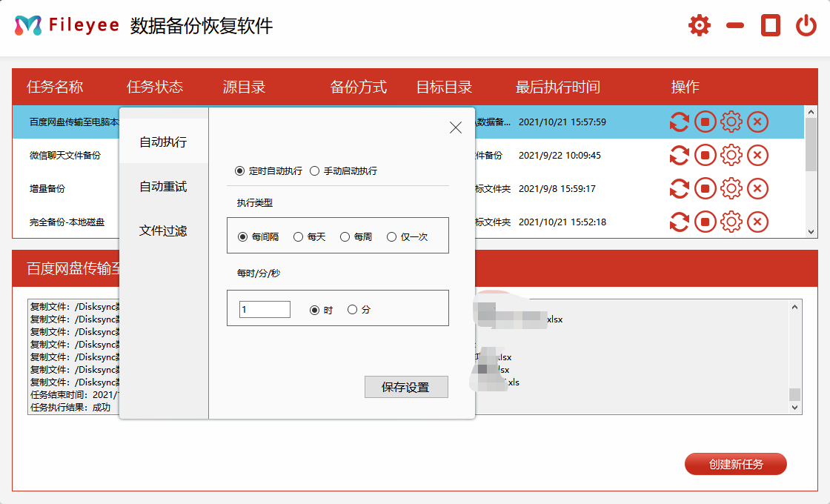Open settings for the 百度网盘传输至电脑 task
This screenshot has width=830, height=504.
point(731,122)
